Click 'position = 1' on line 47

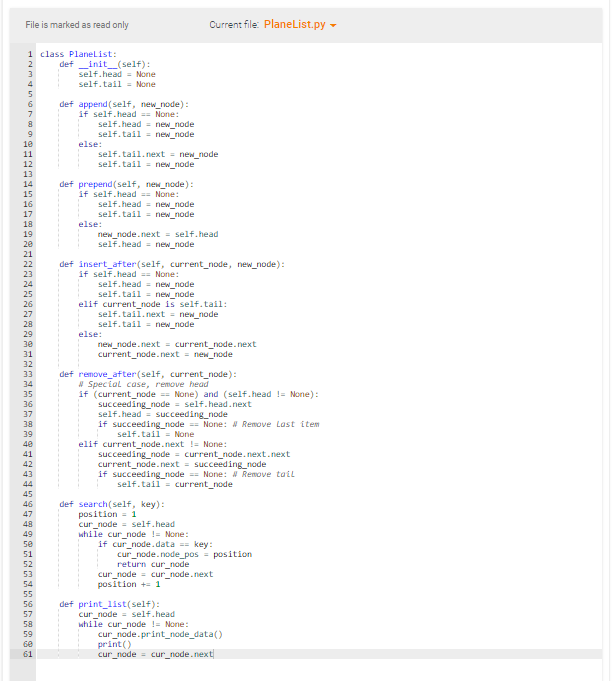tap(107, 513)
